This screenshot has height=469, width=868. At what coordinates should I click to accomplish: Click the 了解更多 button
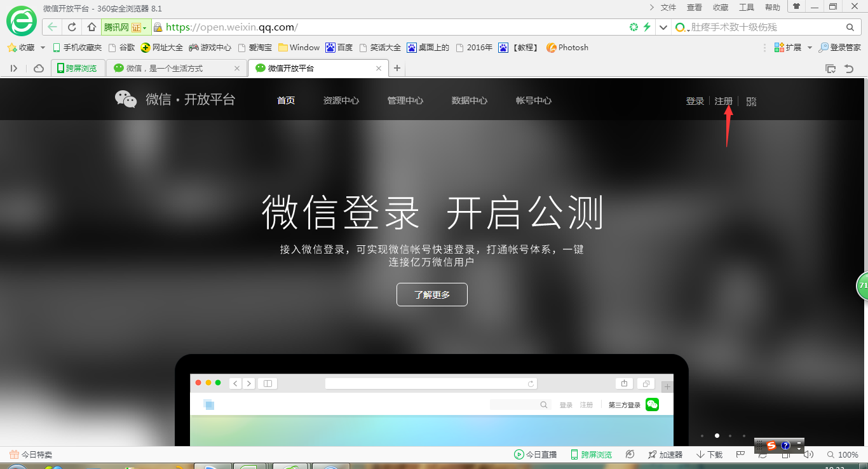pos(432,295)
